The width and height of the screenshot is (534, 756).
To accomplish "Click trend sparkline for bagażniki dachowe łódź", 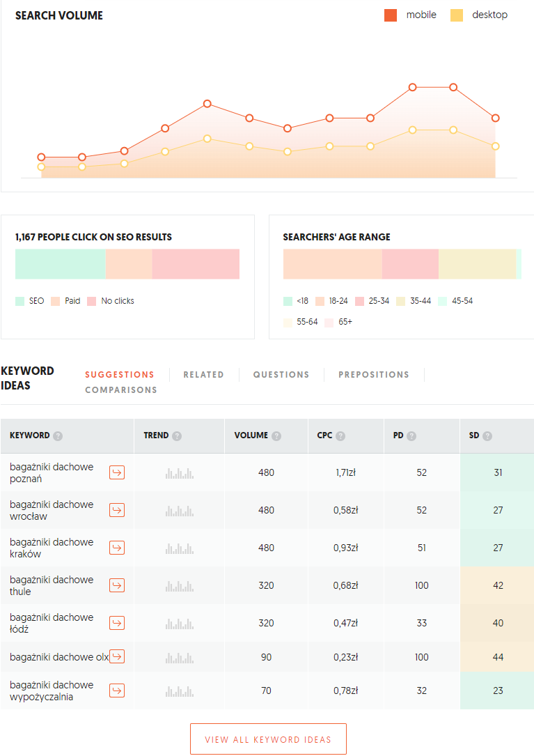I will (x=180, y=624).
